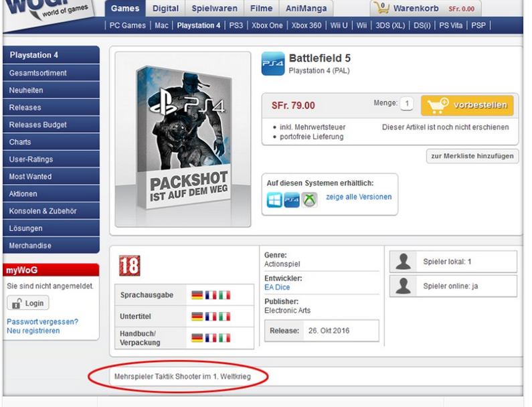This screenshot has height=407, width=532.
Task: Click French flag in Untertitel row
Action: click(211, 317)
